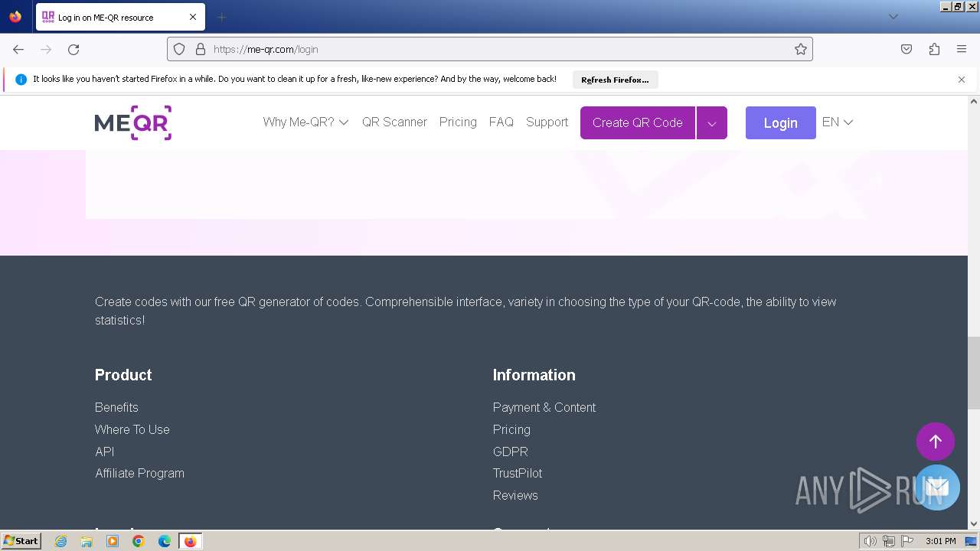Open Where To Use link
This screenshot has width=980, height=551.
132,429
